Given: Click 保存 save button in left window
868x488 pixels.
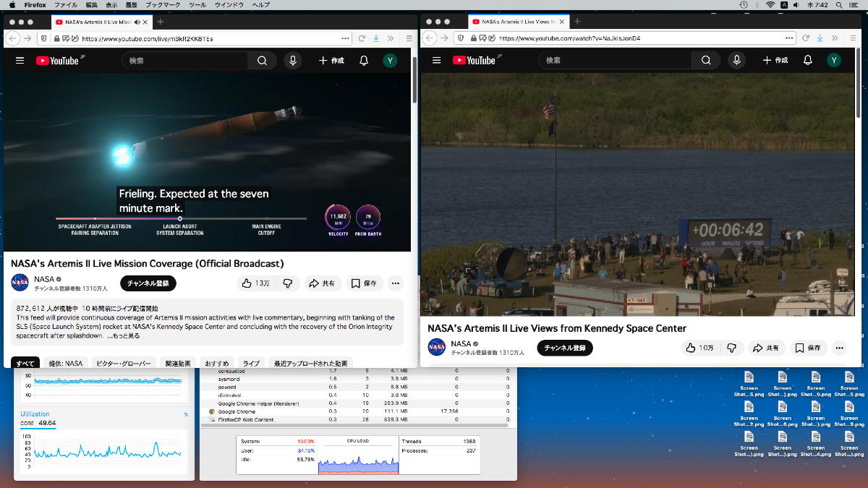Looking at the screenshot, I should 365,283.
